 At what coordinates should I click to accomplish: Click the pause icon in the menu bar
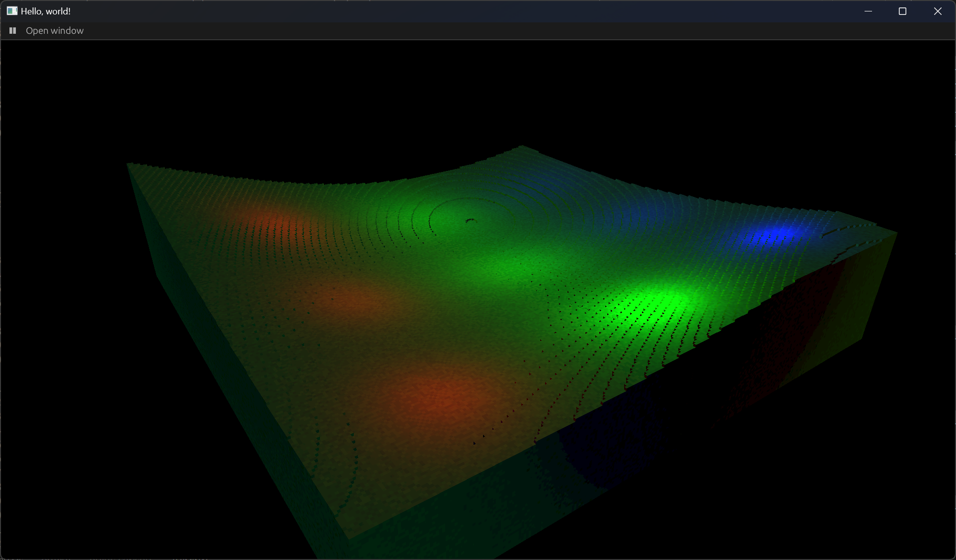point(12,31)
